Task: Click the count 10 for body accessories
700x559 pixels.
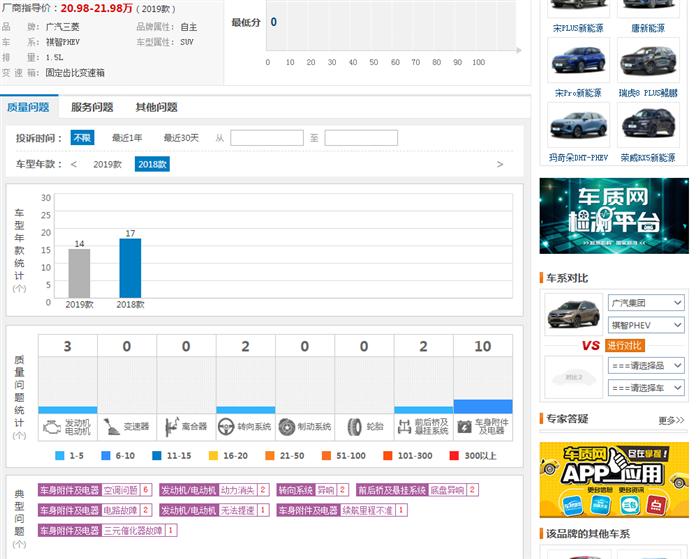Action: pyautogui.click(x=483, y=346)
